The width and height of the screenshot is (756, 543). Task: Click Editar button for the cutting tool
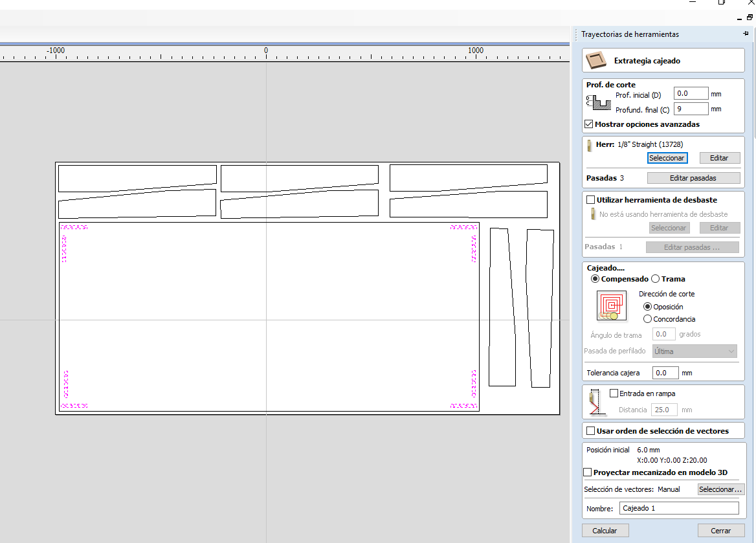pyautogui.click(x=719, y=158)
